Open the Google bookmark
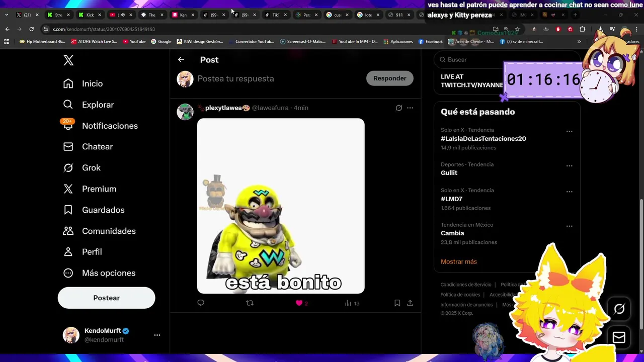Image resolution: width=644 pixels, height=362 pixels. pyautogui.click(x=161, y=42)
